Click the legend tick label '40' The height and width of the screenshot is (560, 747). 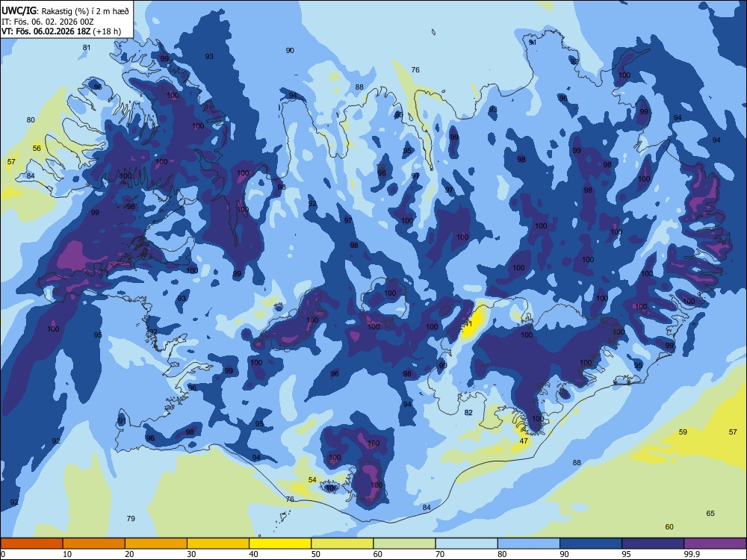[x=253, y=554]
